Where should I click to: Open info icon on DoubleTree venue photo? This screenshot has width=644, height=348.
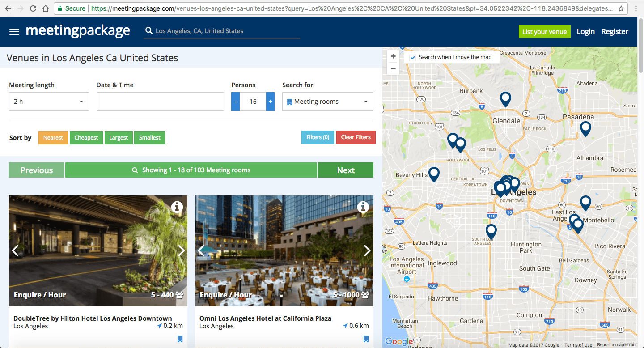(178, 207)
